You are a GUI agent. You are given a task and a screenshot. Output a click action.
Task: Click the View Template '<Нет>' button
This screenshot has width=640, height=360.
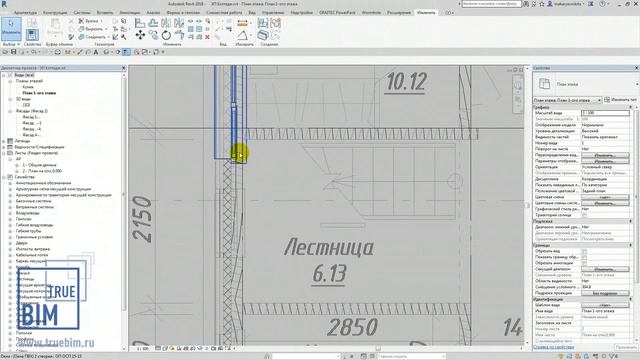pyautogui.click(x=605, y=305)
